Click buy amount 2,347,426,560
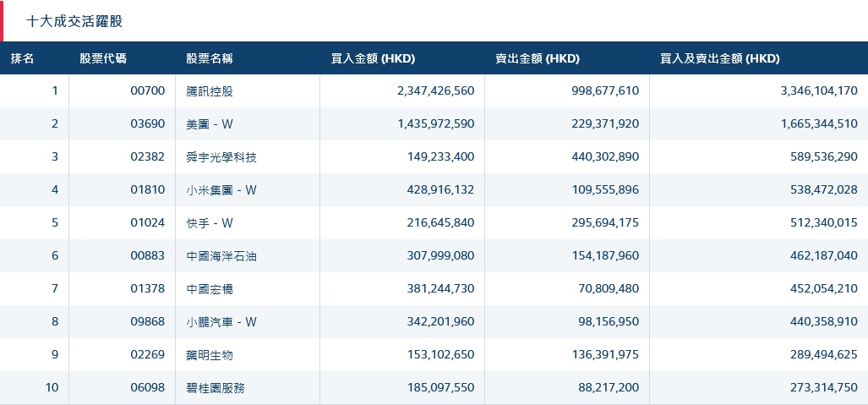868x405 pixels. coord(435,90)
